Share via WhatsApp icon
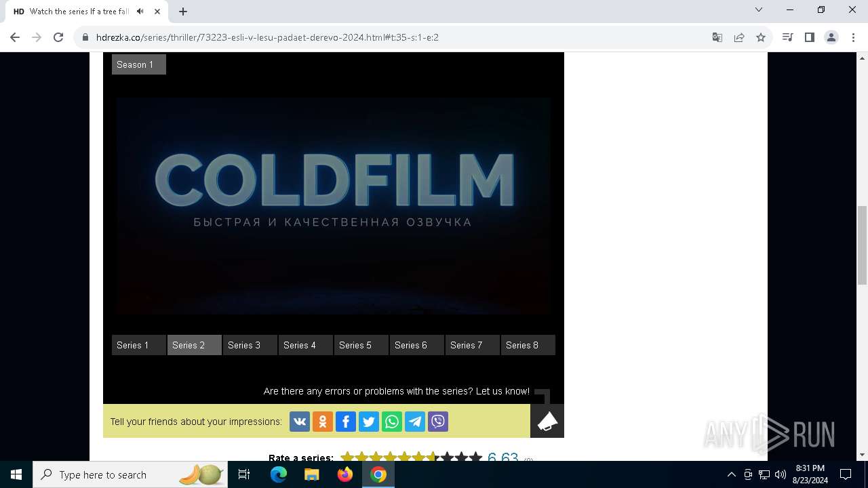 (392, 422)
